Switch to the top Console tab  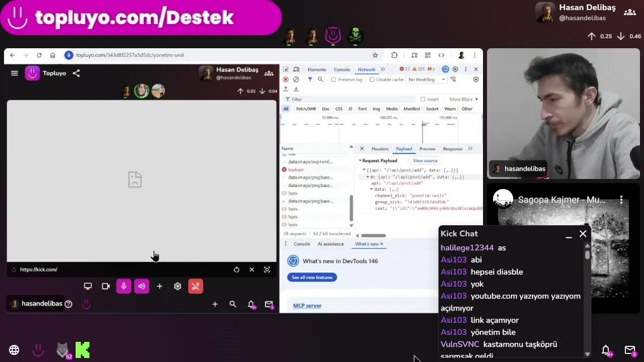pos(342,69)
